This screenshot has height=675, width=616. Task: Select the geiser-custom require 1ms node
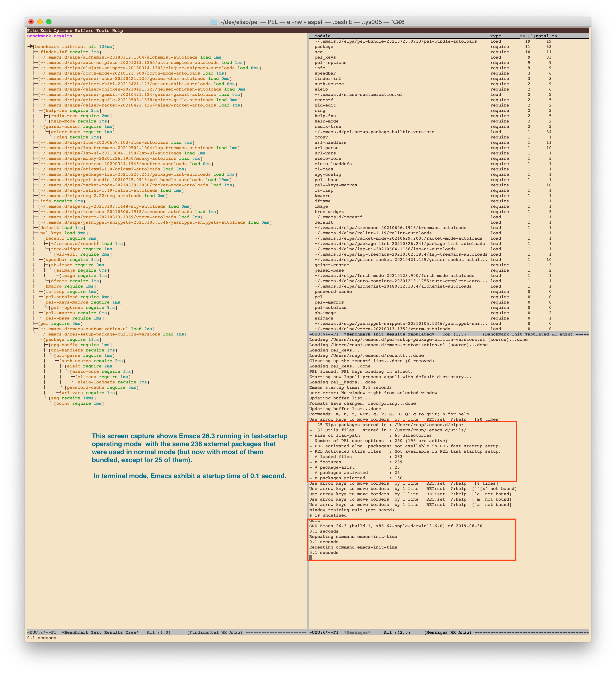pyautogui.click(x=79, y=126)
